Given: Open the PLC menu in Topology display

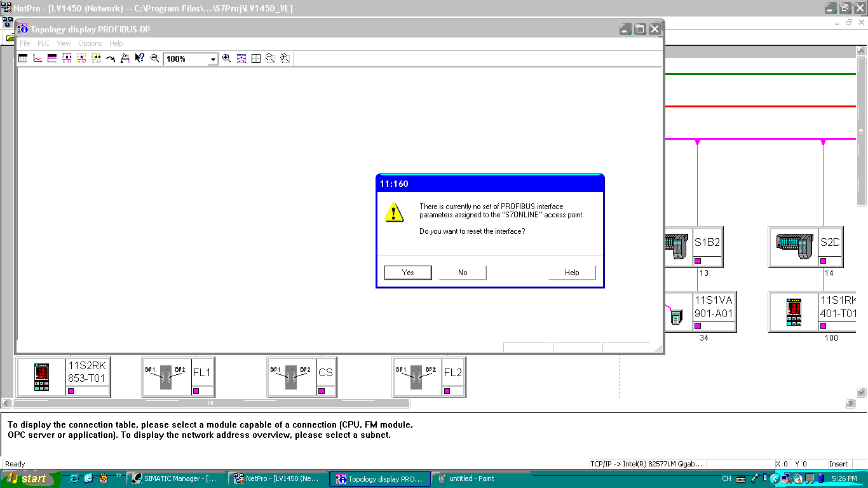Looking at the screenshot, I should [x=43, y=43].
